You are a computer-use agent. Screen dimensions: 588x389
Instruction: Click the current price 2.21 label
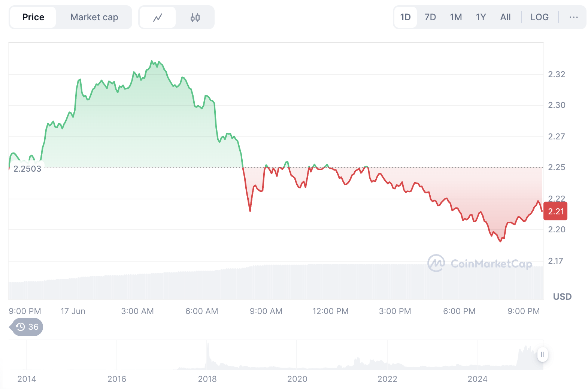coord(556,211)
